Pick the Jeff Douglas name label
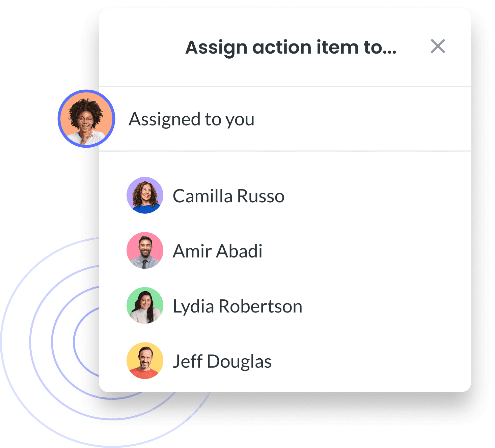The width and height of the screenshot is (495, 448). (222, 362)
